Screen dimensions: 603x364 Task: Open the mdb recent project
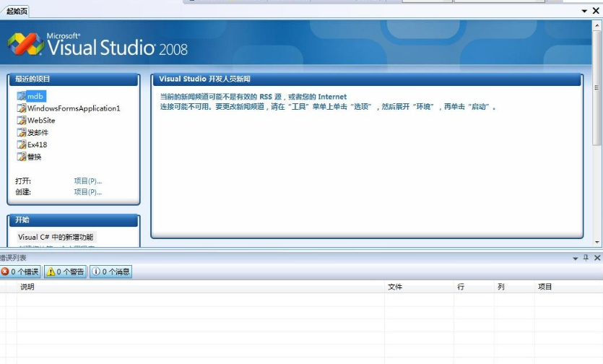(x=35, y=96)
